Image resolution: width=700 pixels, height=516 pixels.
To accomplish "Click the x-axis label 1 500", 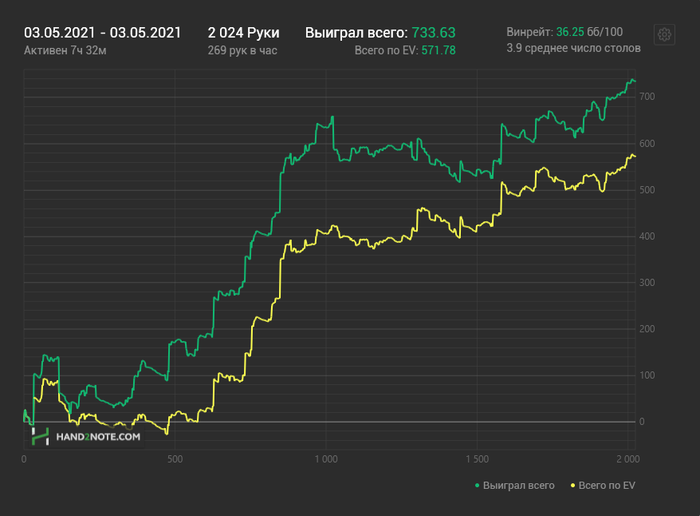I will click(x=477, y=459).
